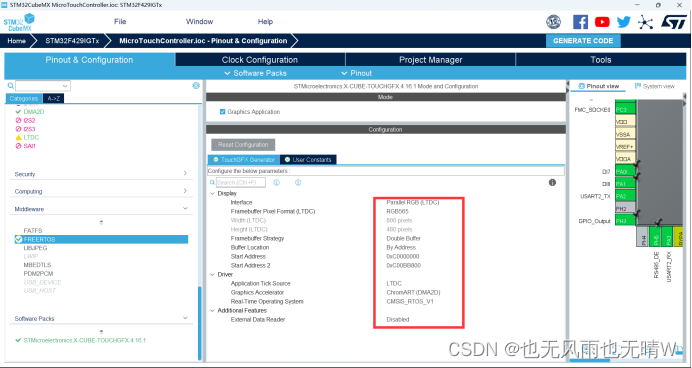
Task: Select pin PH3 on the chip
Action: (625, 221)
